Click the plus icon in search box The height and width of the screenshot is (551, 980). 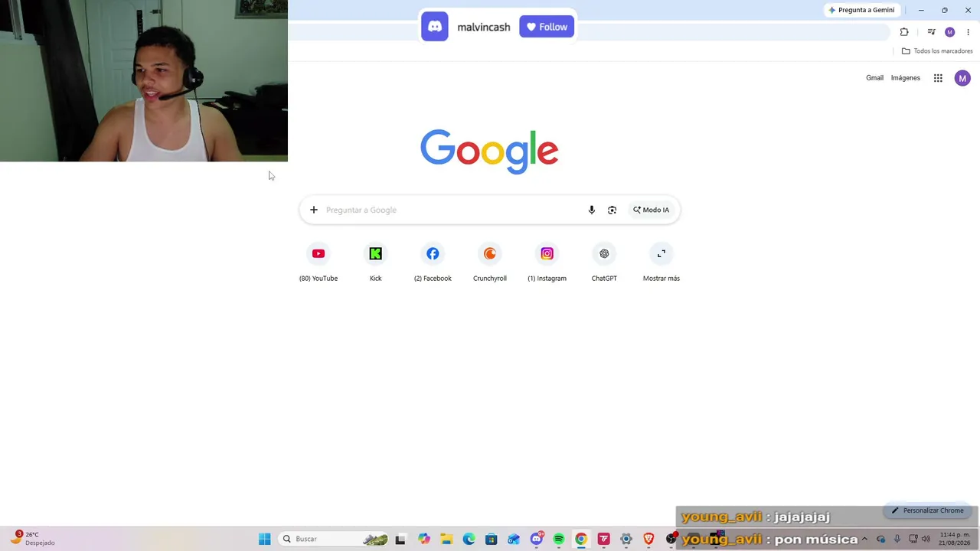[x=314, y=210]
